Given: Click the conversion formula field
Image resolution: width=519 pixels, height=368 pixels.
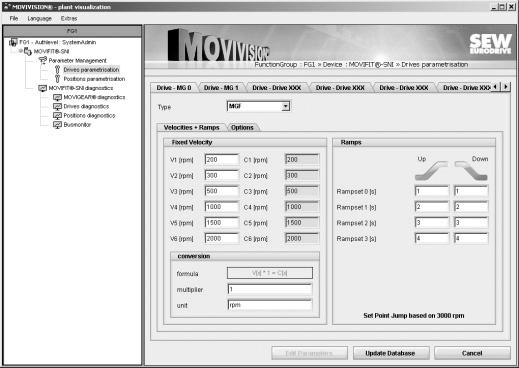Looking at the screenshot, I should tap(270, 273).
